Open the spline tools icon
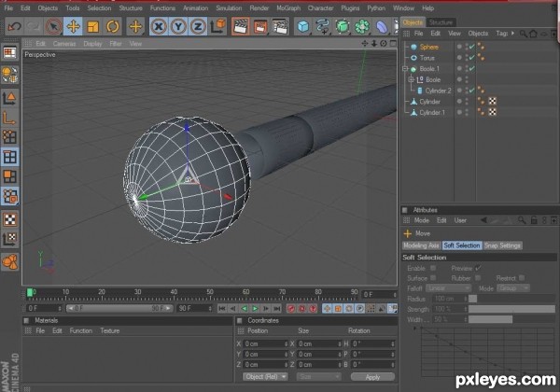Screen dimensions: 560x392 point(323,26)
